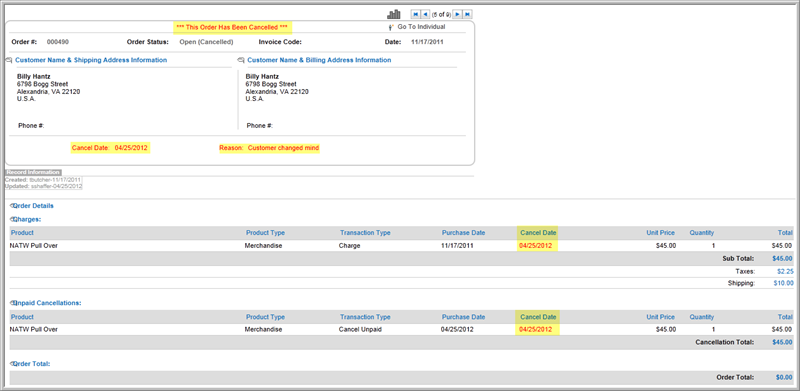Sort Unpaid Cancellations by Total column
The width and height of the screenshot is (800, 391).
click(x=785, y=317)
